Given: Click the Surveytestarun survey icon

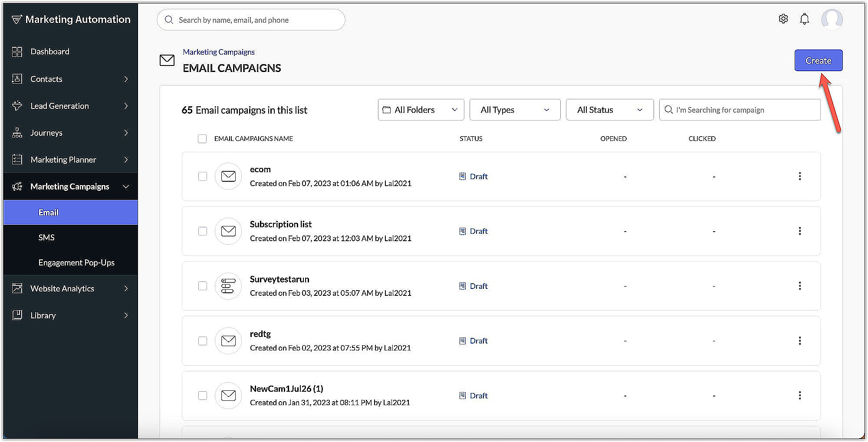Looking at the screenshot, I should tap(228, 286).
